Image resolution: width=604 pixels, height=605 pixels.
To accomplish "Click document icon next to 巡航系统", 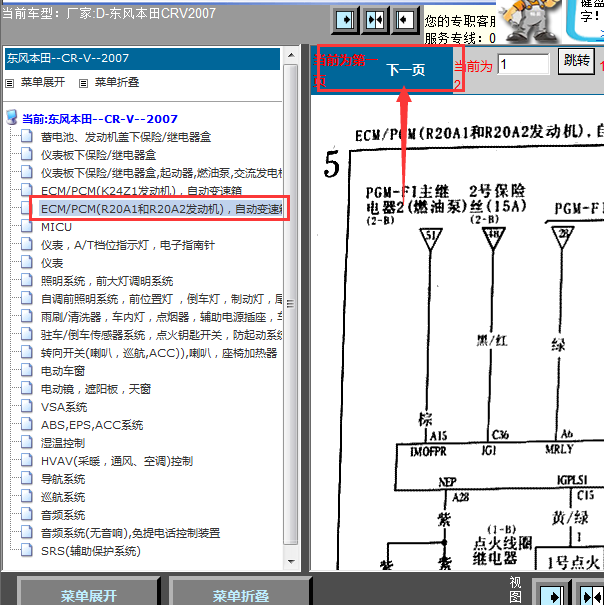I will tap(27, 496).
